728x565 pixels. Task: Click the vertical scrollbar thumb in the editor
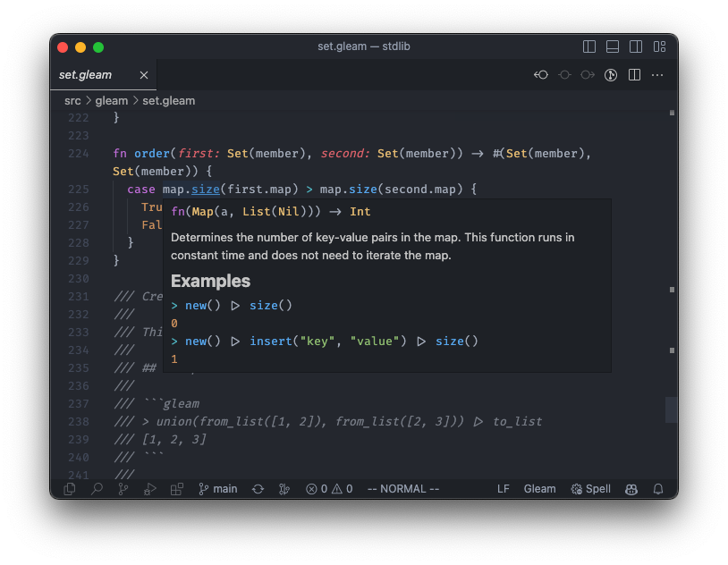click(x=672, y=409)
